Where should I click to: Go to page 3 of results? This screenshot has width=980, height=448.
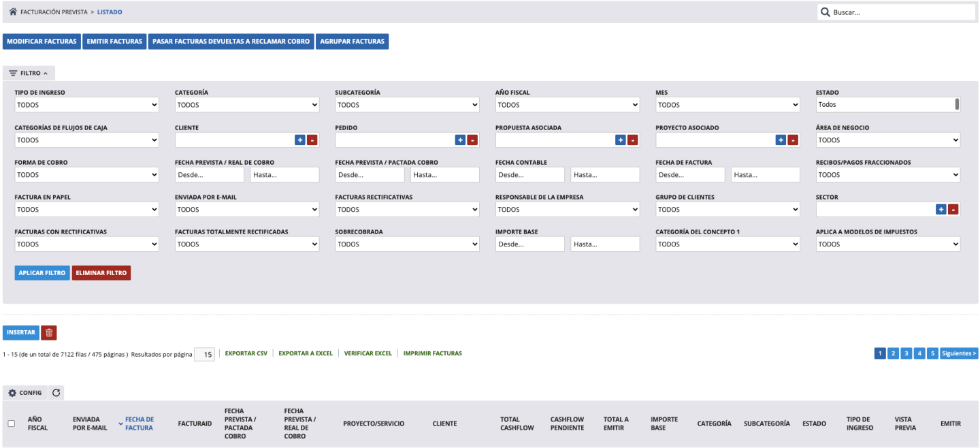tap(906, 353)
